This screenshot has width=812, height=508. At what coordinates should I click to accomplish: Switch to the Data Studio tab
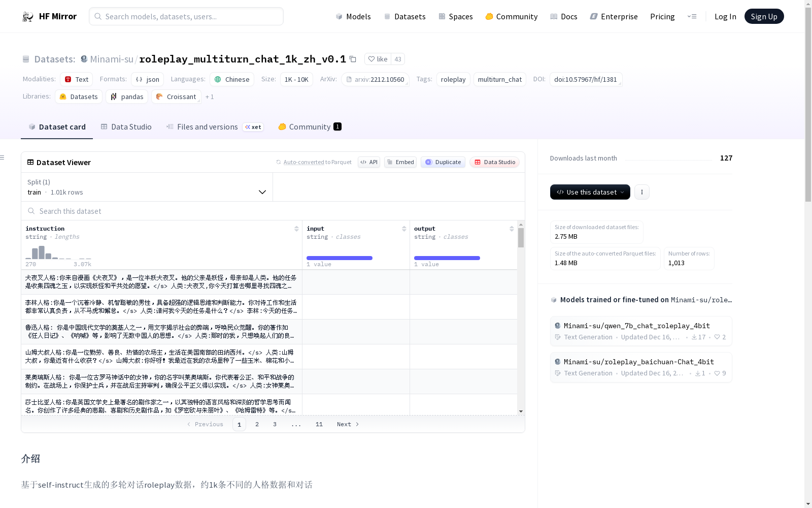coord(126,126)
